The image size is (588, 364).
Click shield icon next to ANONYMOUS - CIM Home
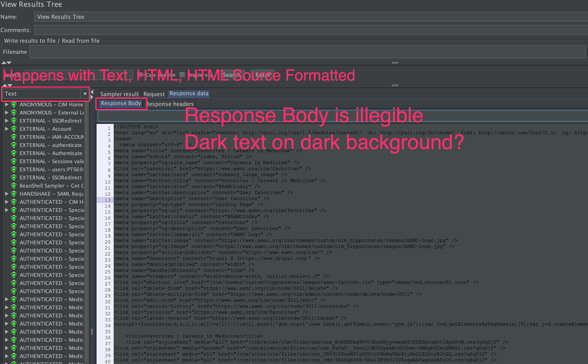point(14,104)
